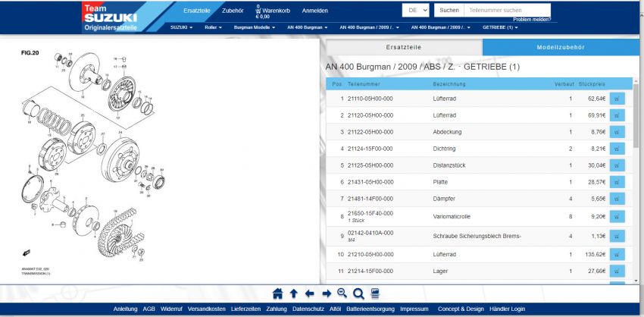644x317 pixels.
Task: Expand the Burgman Modelle dropdown
Action: click(255, 27)
